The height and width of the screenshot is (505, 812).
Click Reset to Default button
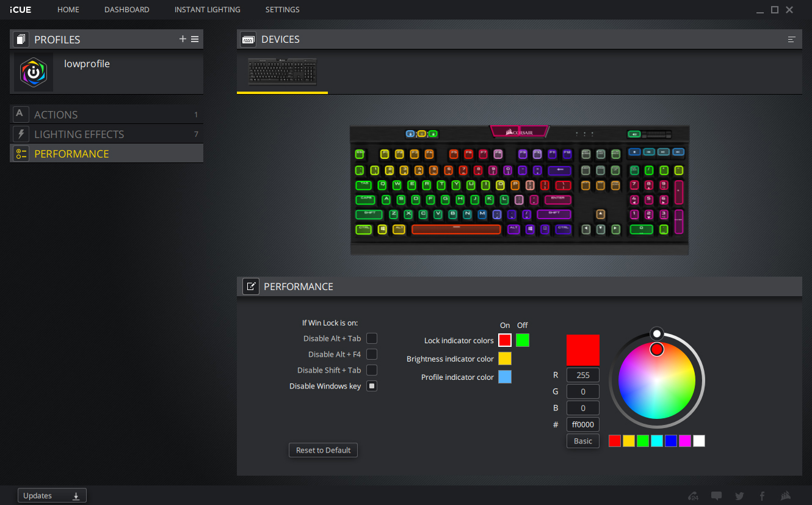[323, 450]
